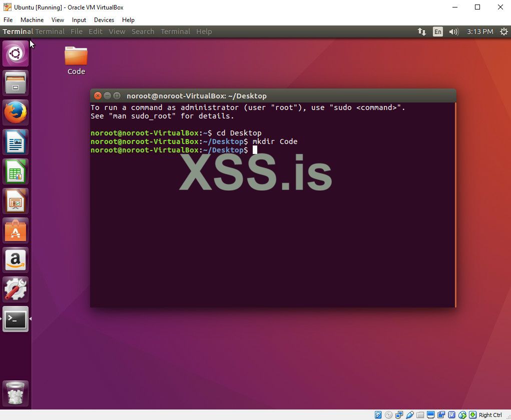
Task: Open VirtualBox Machine menu
Action: click(x=32, y=20)
